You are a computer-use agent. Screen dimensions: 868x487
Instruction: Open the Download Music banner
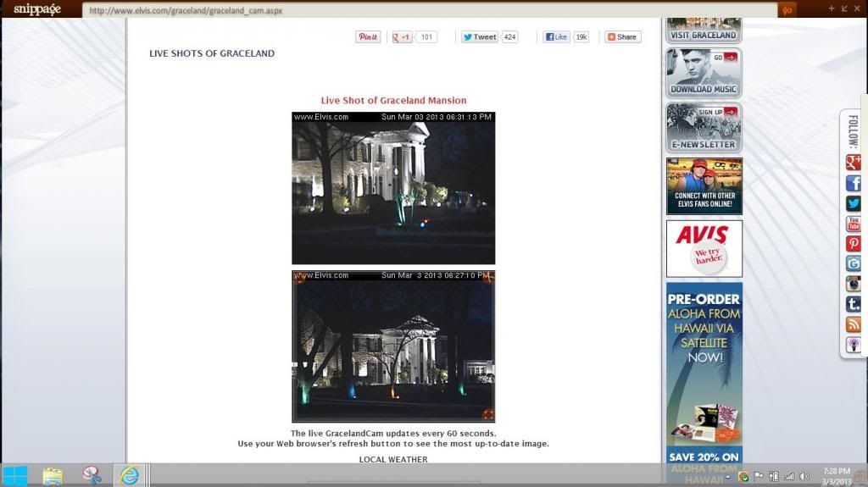704,73
